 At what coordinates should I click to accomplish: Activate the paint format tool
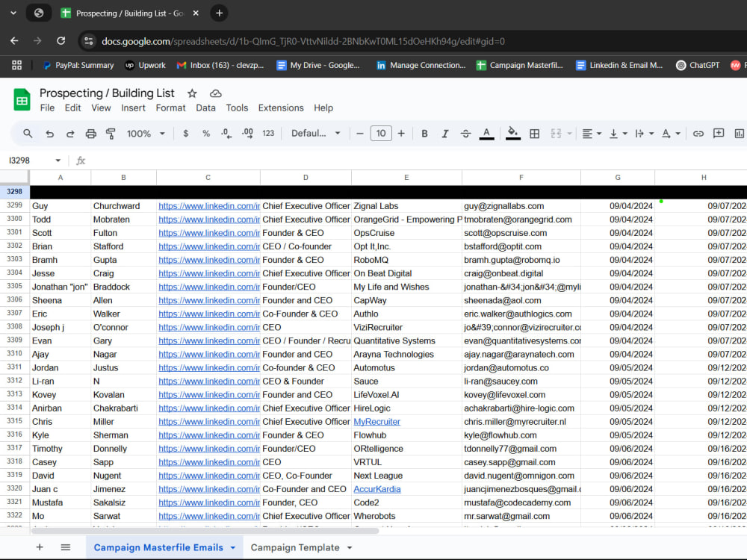point(111,134)
